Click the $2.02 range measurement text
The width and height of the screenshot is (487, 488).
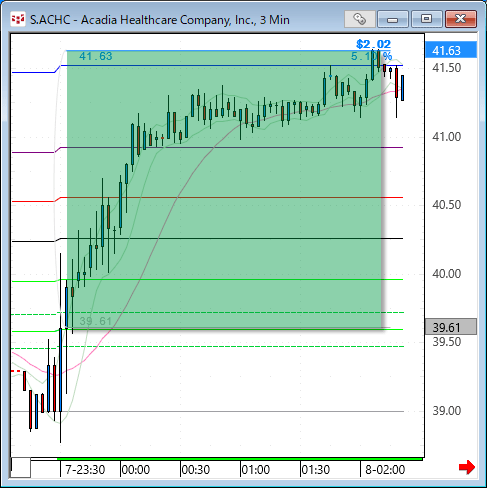pos(373,44)
